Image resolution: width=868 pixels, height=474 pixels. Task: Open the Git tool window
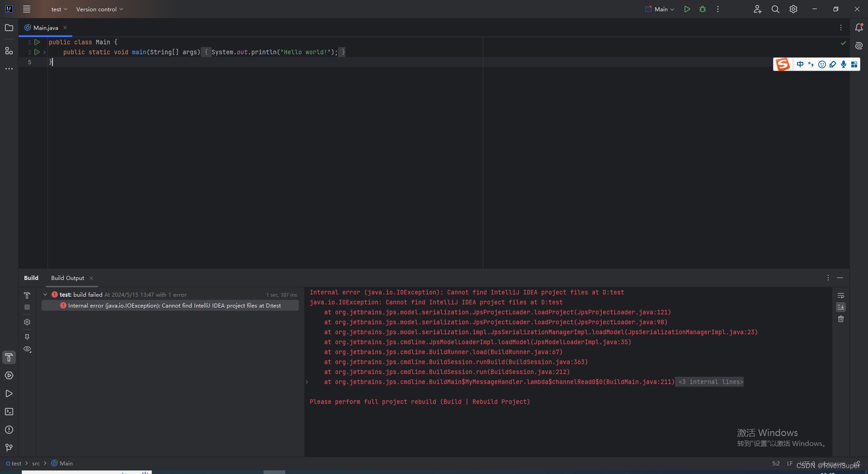(9, 448)
